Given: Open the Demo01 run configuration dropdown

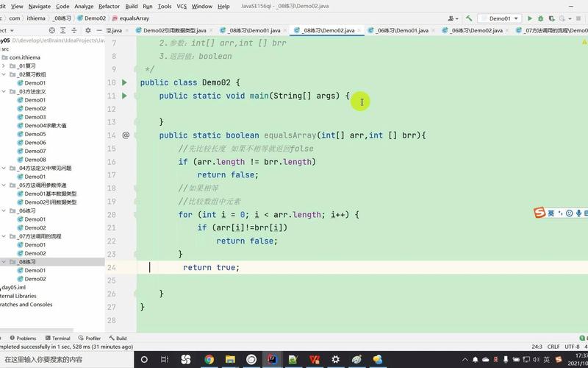Looking at the screenshot, I should pyautogui.click(x=500, y=18).
